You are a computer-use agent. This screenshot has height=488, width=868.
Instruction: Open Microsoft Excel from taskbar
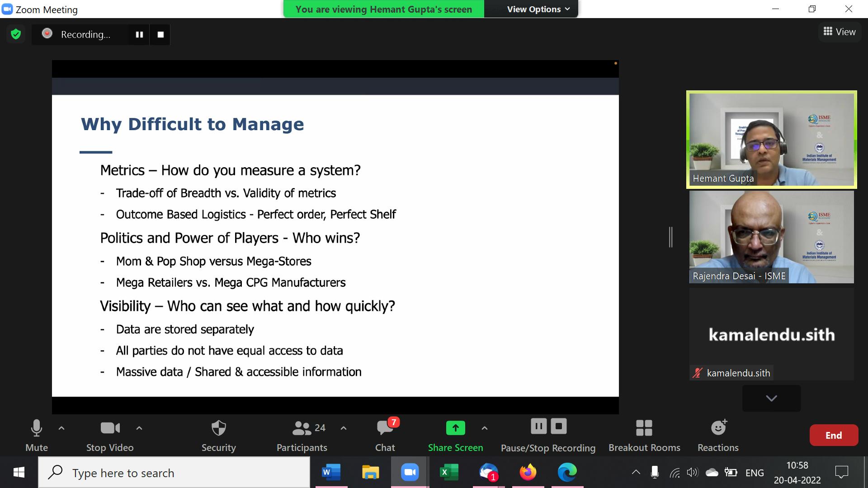coord(449,473)
